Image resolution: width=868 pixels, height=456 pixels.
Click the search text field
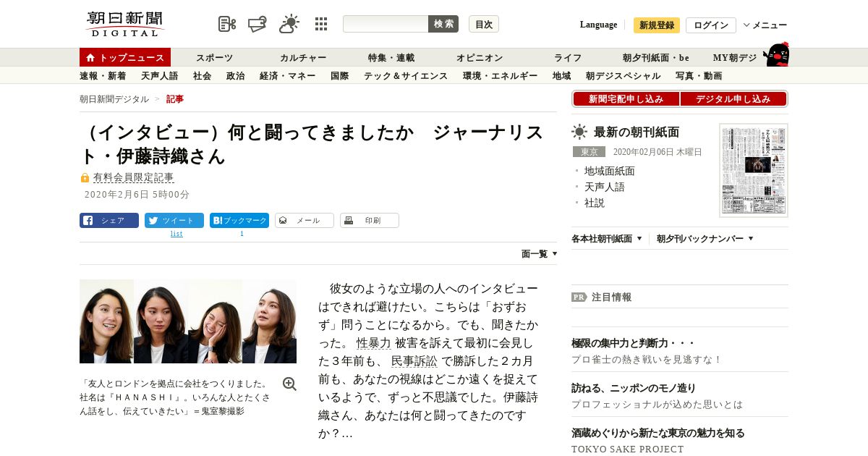386,24
